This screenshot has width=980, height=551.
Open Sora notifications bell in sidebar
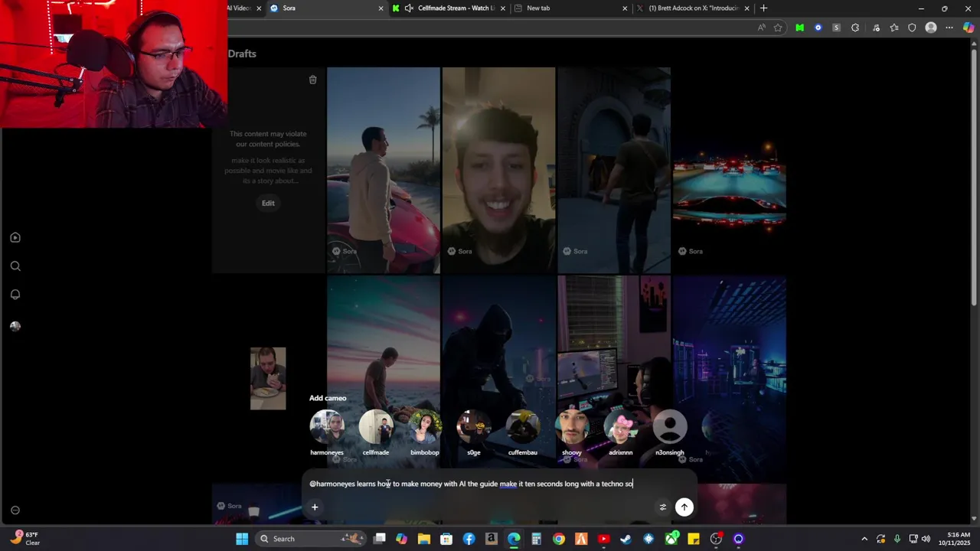coord(15,295)
